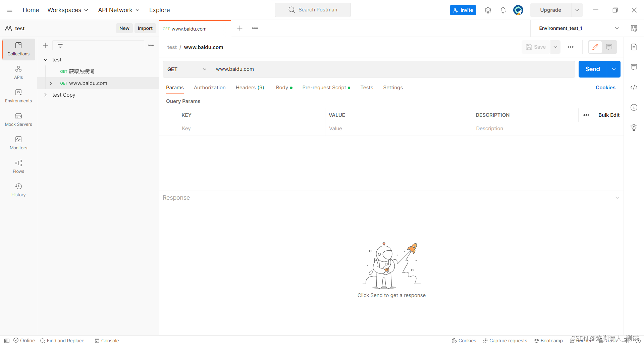Open comments icon in right sidebar

click(x=634, y=67)
